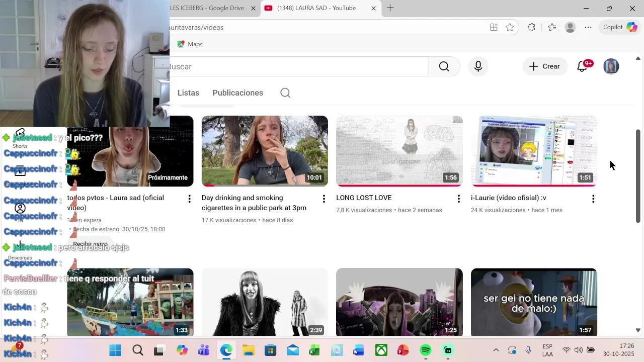
Task: Click the Crear button
Action: point(544,66)
